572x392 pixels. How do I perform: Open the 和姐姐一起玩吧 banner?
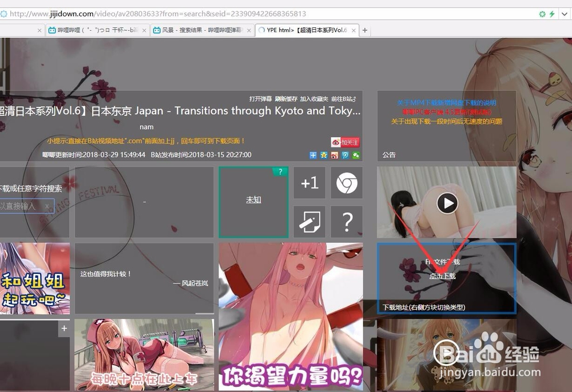click(35, 278)
